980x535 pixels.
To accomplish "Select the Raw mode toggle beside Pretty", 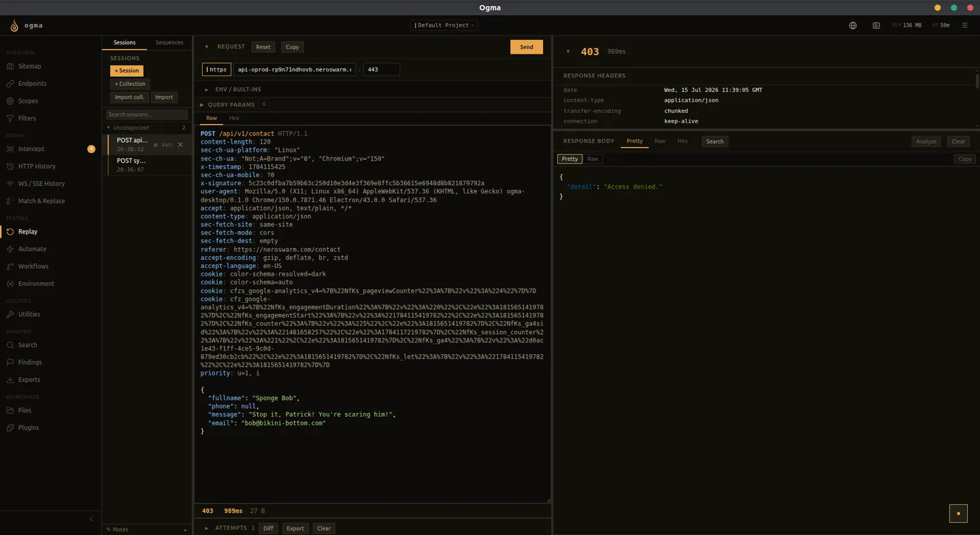I will (593, 159).
